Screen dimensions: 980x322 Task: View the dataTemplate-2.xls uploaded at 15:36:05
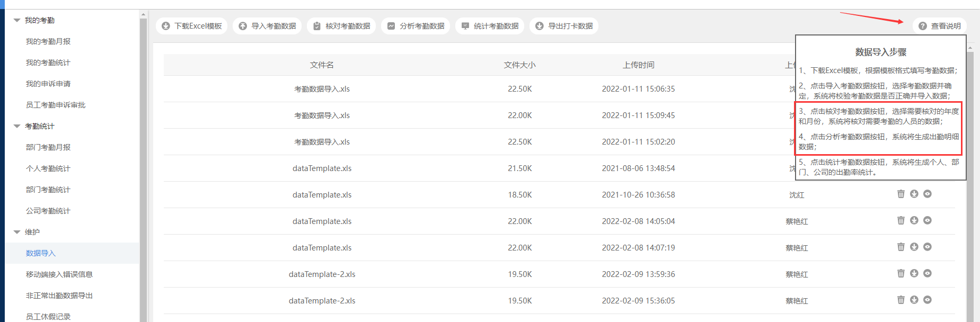coord(927,300)
